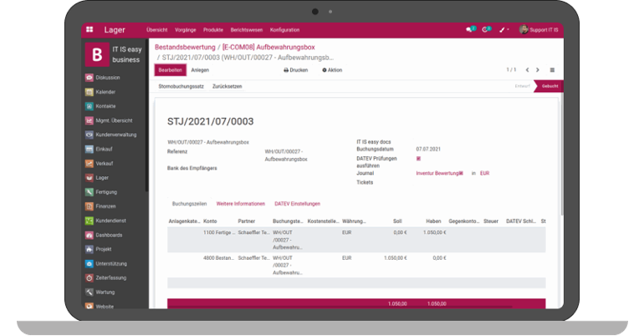Image resolution: width=644 pixels, height=336 pixels.
Task: Open the Kalender app in sidebar
Action: tap(105, 92)
